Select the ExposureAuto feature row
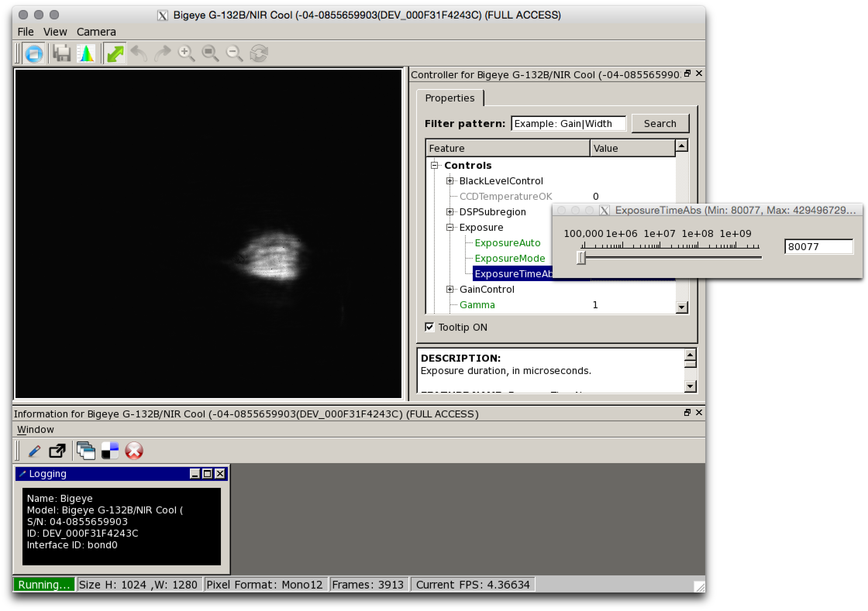This screenshot has height=611, width=868. coord(507,243)
